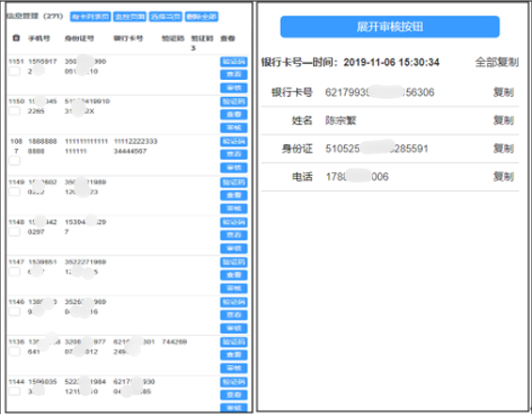Open the second blue top button
This screenshot has width=532, height=414.
(130, 16)
